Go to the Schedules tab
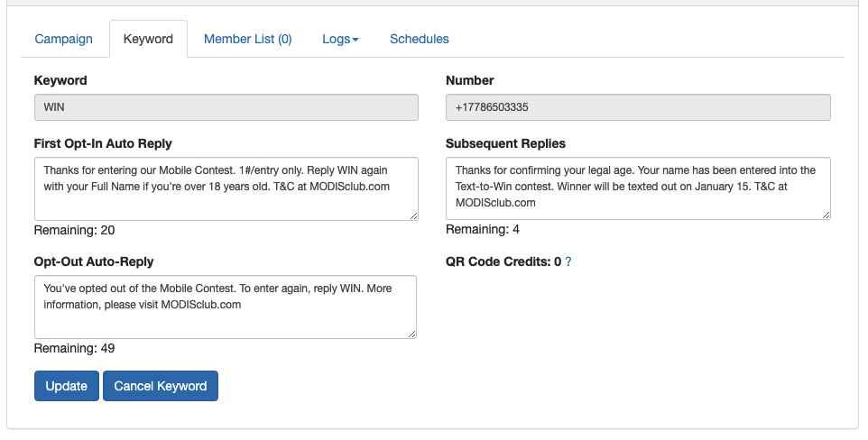 pyautogui.click(x=419, y=39)
